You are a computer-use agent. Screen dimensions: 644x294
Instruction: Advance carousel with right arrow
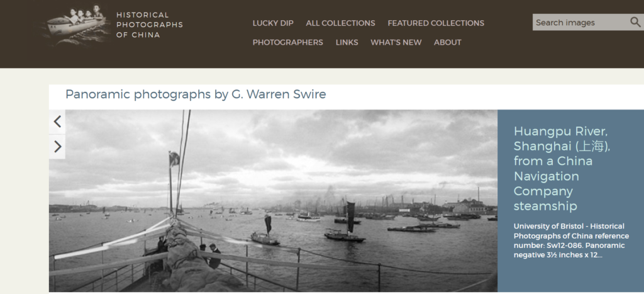click(x=57, y=147)
